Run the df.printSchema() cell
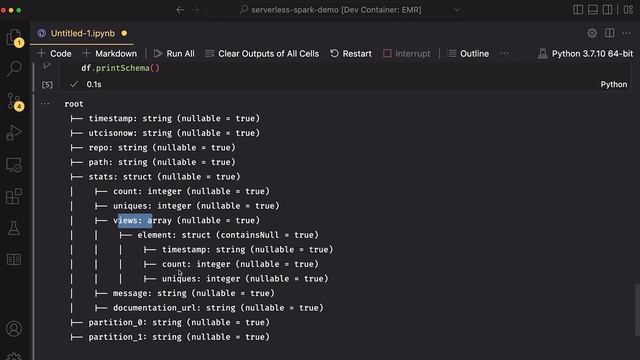Viewport: 640px width, 360px height. 47,65
